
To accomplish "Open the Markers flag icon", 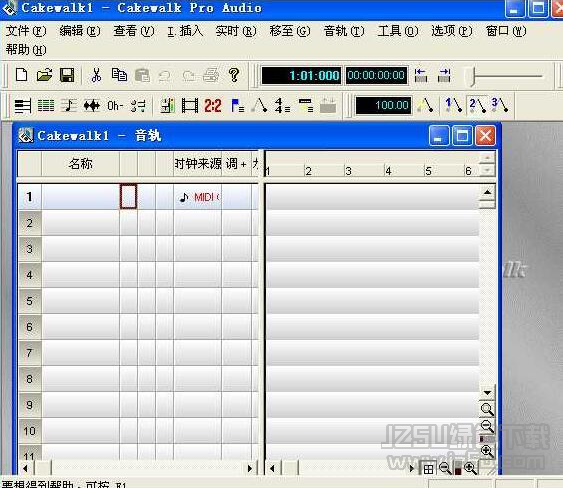I will point(237,106).
